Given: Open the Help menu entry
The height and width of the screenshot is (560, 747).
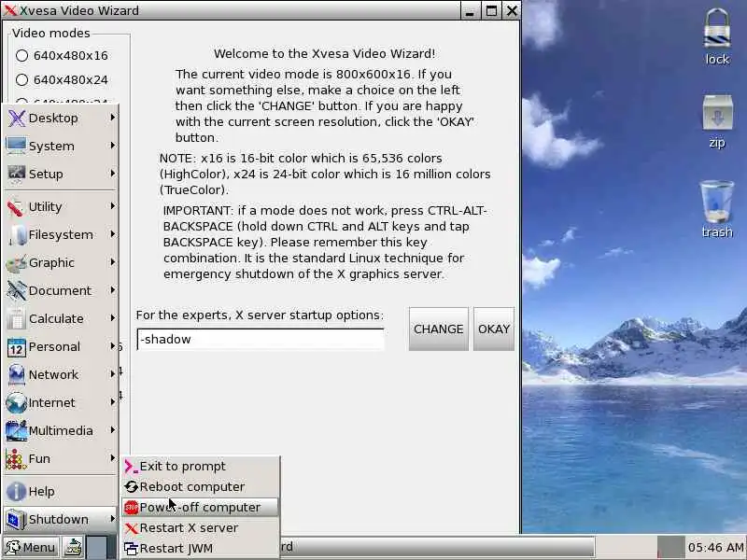Looking at the screenshot, I should pyautogui.click(x=61, y=492).
